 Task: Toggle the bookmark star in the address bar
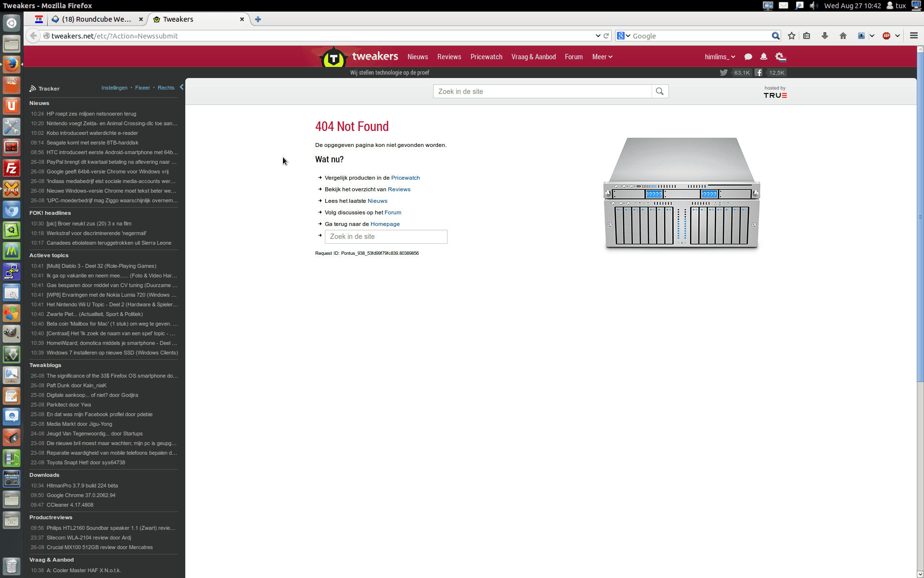click(x=791, y=36)
